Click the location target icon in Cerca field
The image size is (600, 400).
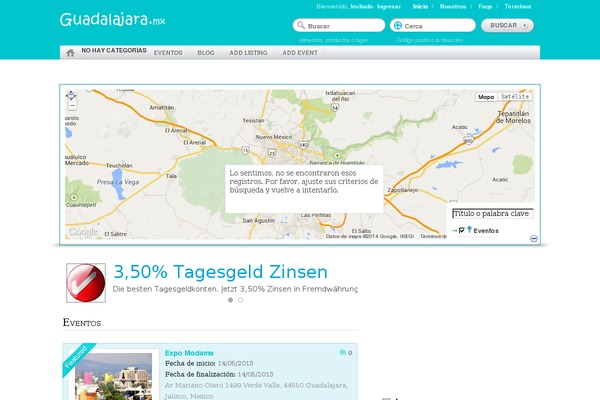tap(398, 25)
